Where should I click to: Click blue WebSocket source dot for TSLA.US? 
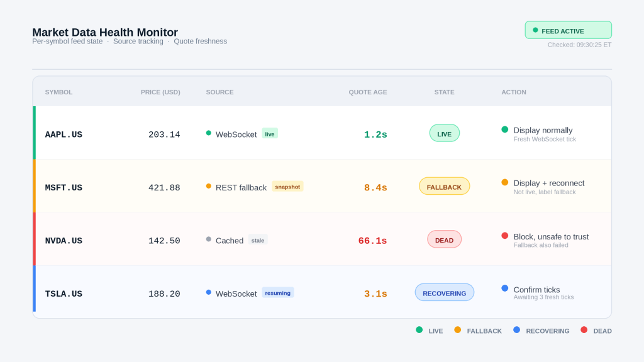pos(209,292)
